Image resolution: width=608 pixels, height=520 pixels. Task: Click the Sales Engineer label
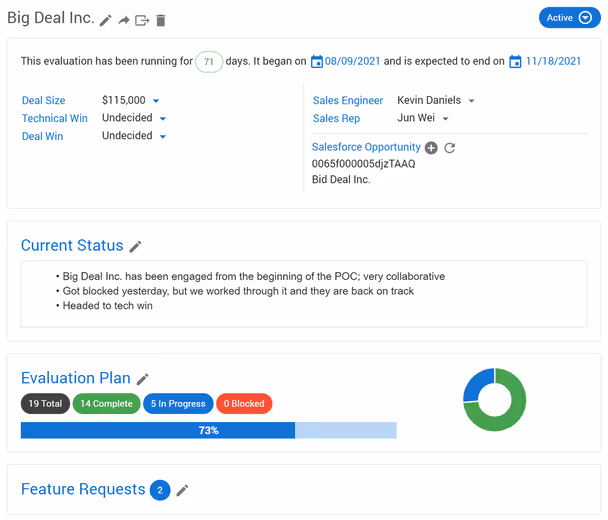348,100
